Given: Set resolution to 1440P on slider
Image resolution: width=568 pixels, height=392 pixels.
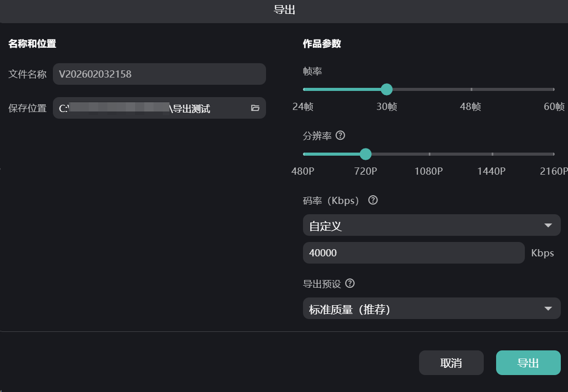Looking at the screenshot, I should click(x=492, y=154).
